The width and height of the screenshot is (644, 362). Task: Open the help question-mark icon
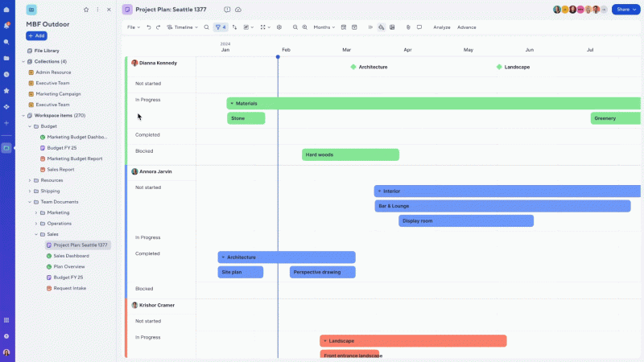coord(6,336)
